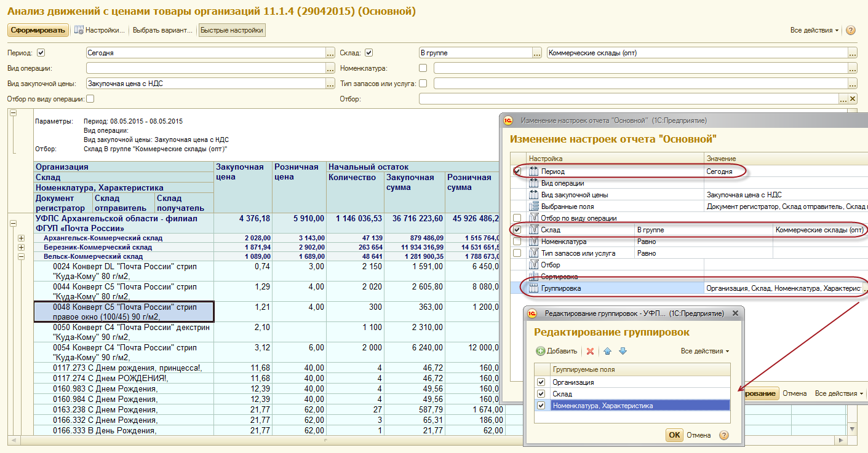Click the Отбор row icon in settings dialog
This screenshot has height=453, width=868.
pos(533,265)
